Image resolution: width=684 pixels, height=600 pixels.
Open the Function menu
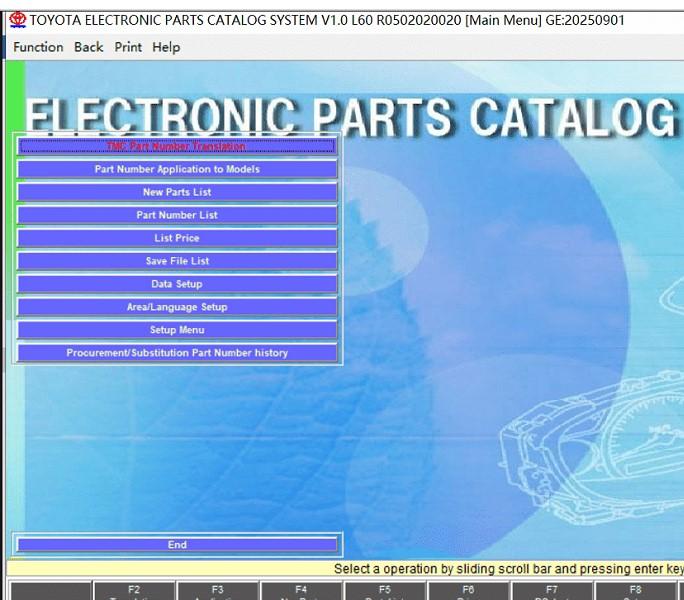(x=38, y=47)
